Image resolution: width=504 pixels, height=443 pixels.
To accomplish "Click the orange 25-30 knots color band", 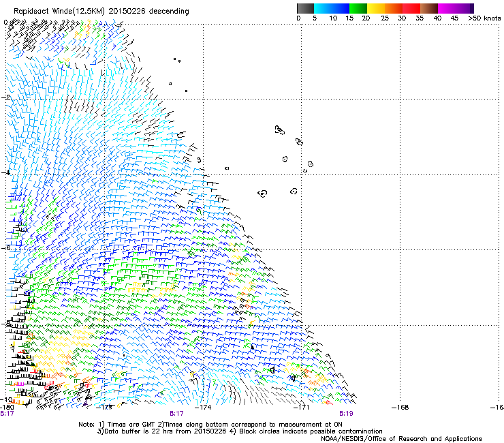I will point(394,8).
